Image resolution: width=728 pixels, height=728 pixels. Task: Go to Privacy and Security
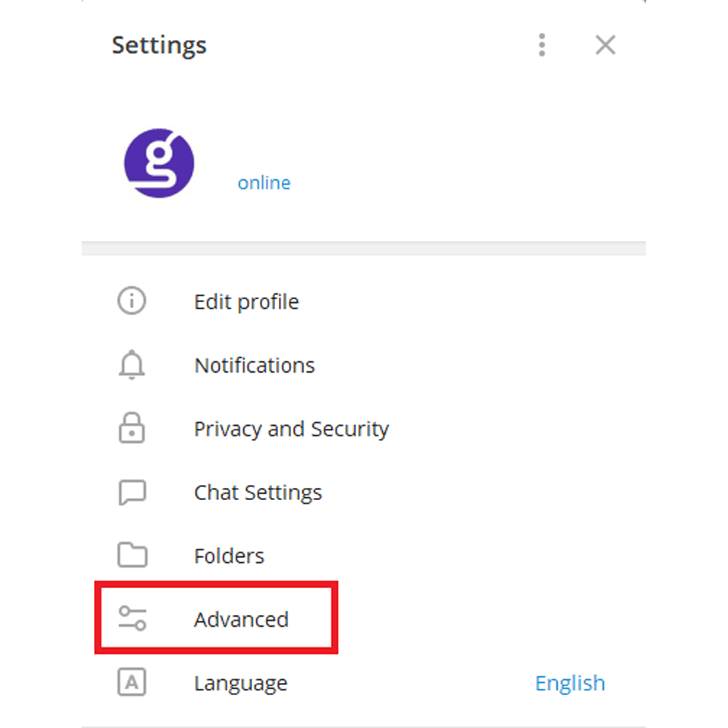(291, 429)
